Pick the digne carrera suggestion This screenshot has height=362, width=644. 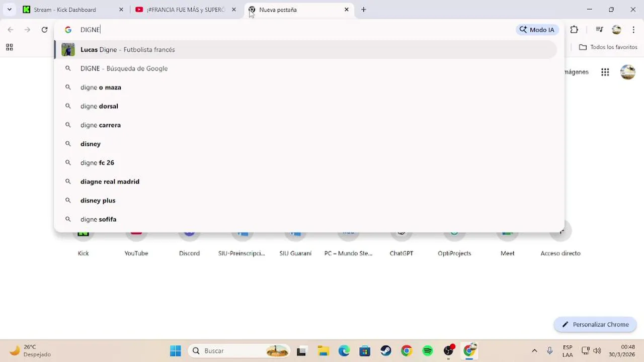pos(305,125)
